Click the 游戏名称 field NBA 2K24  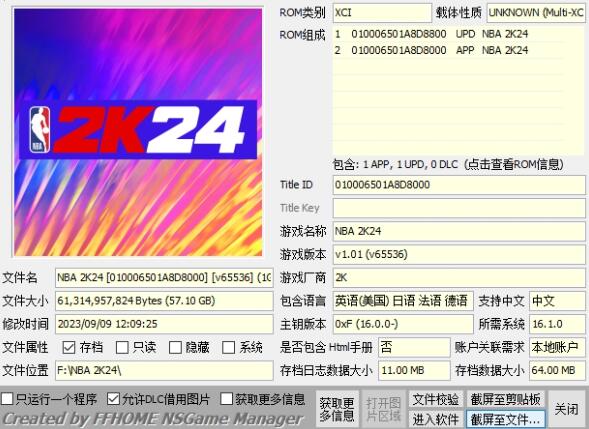click(x=459, y=231)
